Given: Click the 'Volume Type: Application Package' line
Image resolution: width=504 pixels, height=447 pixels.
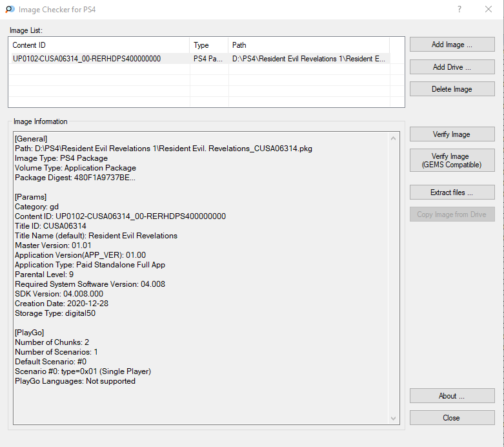Looking at the screenshot, I should [x=76, y=168].
